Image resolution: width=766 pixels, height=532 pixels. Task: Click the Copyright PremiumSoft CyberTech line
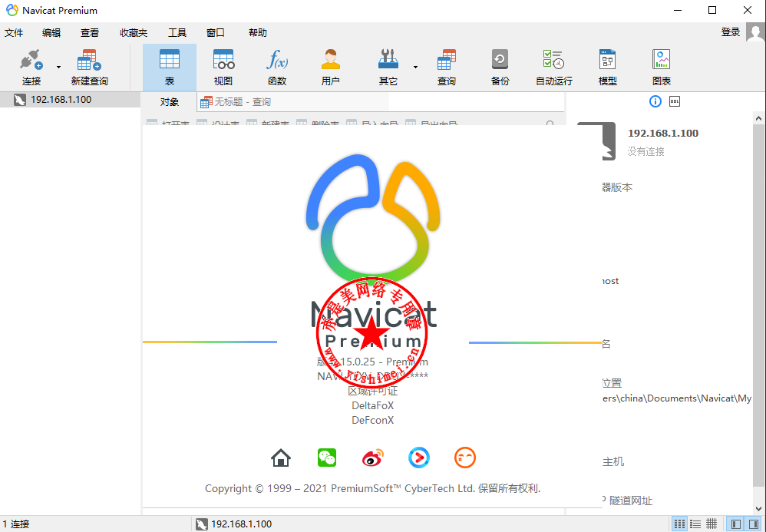pos(373,488)
